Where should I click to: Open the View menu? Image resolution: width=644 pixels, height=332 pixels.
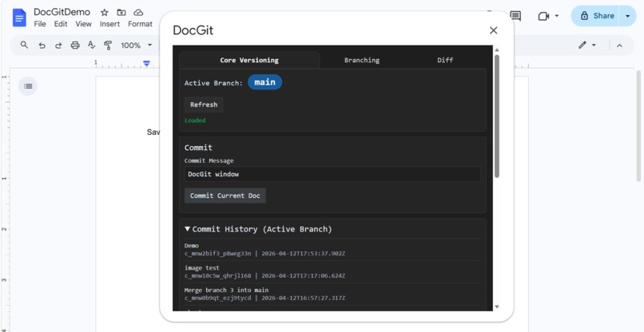pos(83,24)
